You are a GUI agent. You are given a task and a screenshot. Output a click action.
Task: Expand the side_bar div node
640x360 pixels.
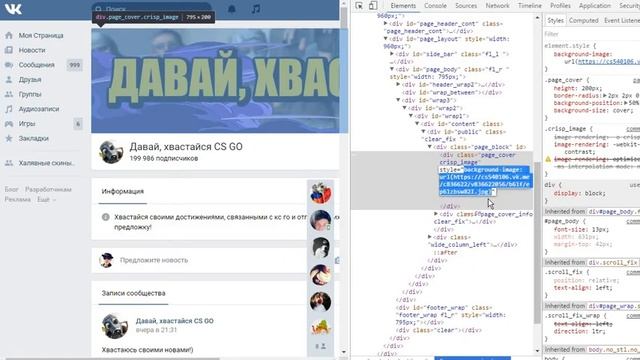pos(392,54)
